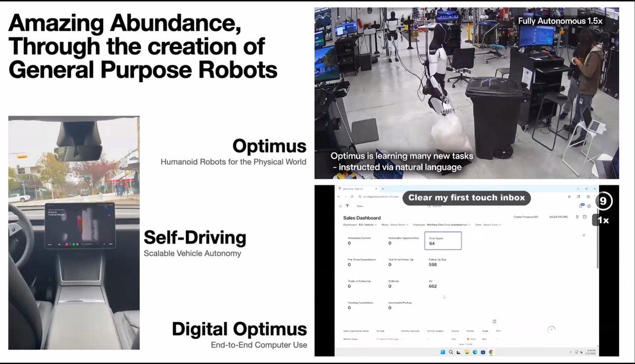The width and height of the screenshot is (635, 364).
Task: Select the Actionable Comms card
Action: (x=359, y=241)
